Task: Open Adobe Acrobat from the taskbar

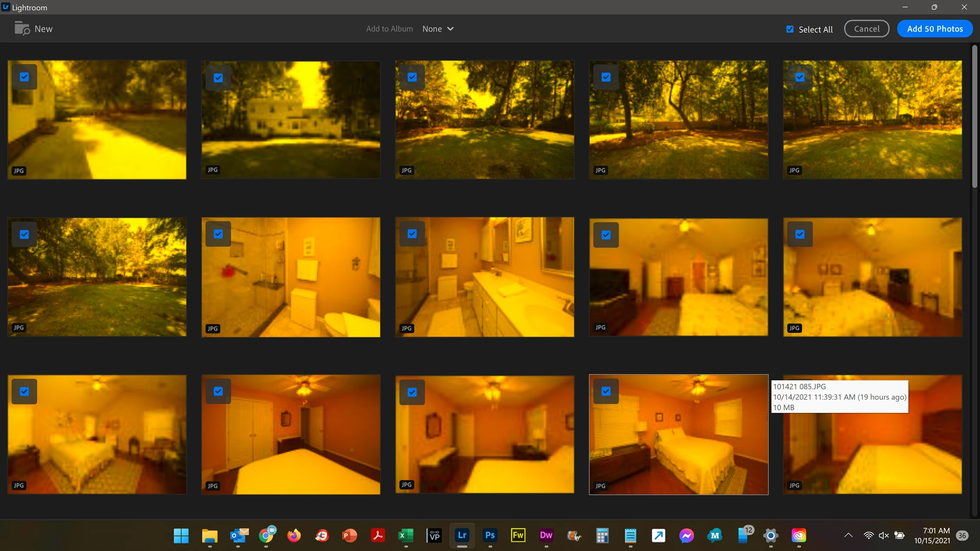Action: point(378,535)
